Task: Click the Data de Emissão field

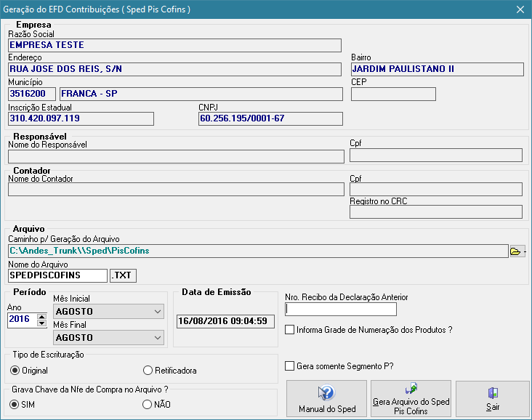Action: pos(225,321)
